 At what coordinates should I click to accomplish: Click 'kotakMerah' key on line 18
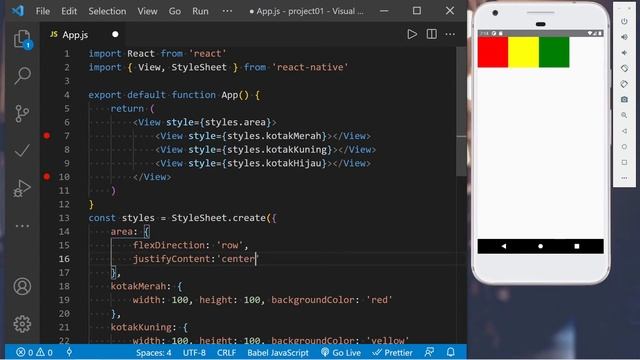coord(138,286)
